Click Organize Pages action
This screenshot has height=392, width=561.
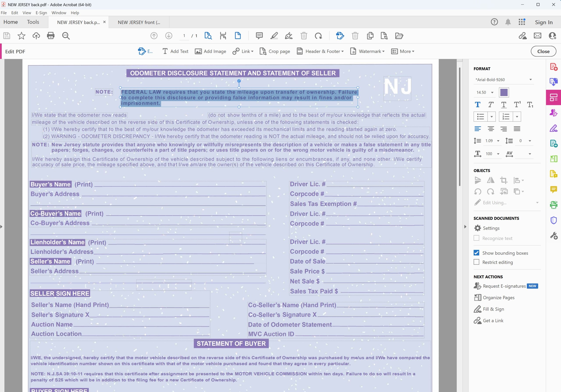494,297
